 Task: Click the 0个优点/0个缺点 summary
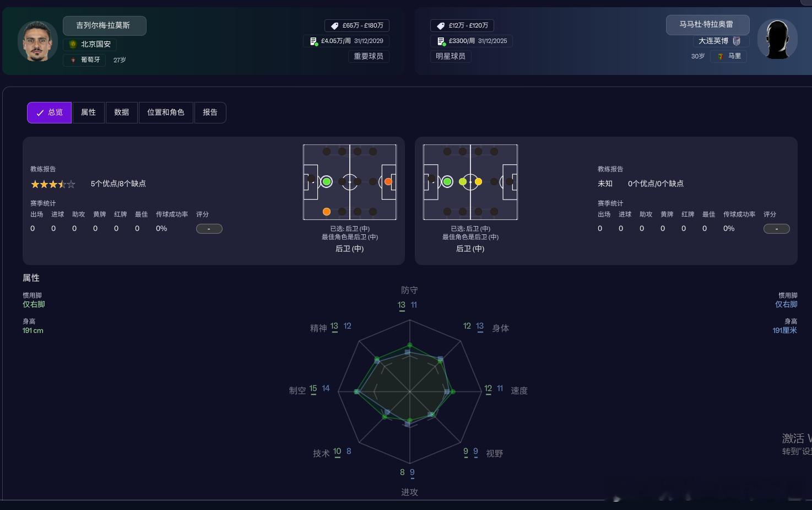656,184
